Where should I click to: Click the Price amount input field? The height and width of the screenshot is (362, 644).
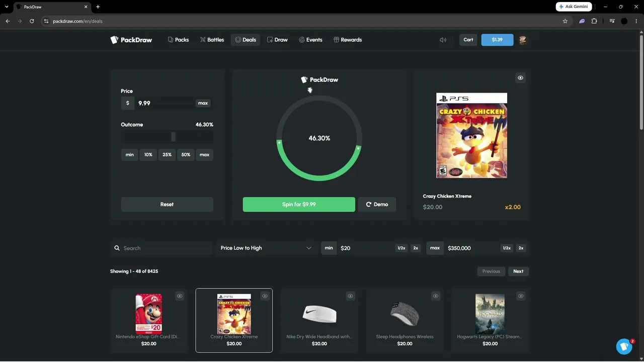click(x=165, y=103)
